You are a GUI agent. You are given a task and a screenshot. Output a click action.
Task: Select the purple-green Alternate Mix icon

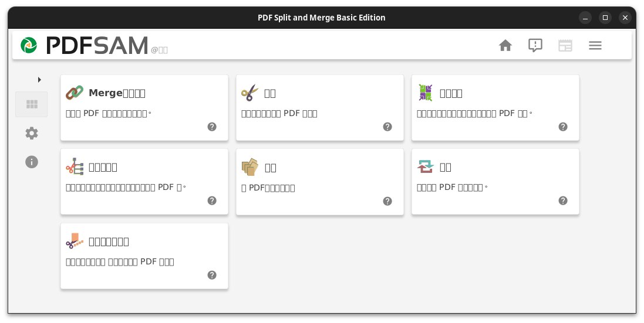click(x=425, y=93)
